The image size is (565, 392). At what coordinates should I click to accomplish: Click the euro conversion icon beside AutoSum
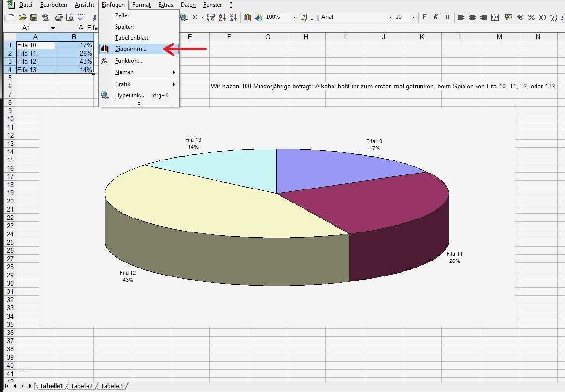[211, 17]
